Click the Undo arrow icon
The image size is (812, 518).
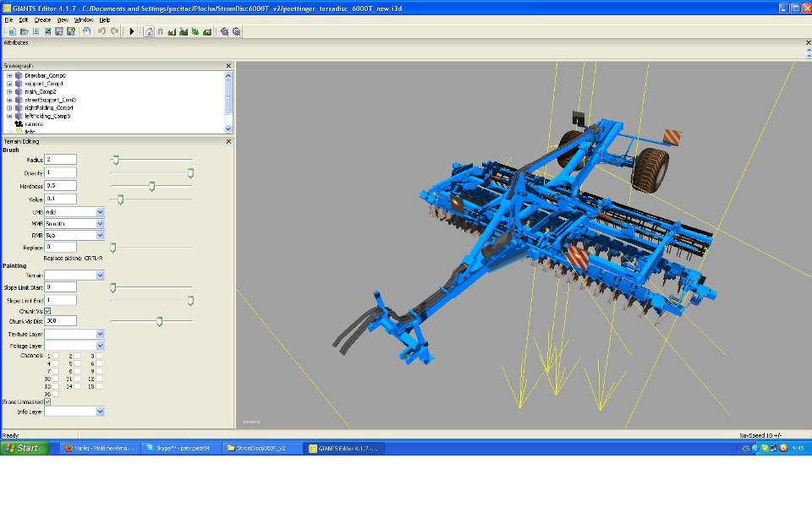coord(102,31)
